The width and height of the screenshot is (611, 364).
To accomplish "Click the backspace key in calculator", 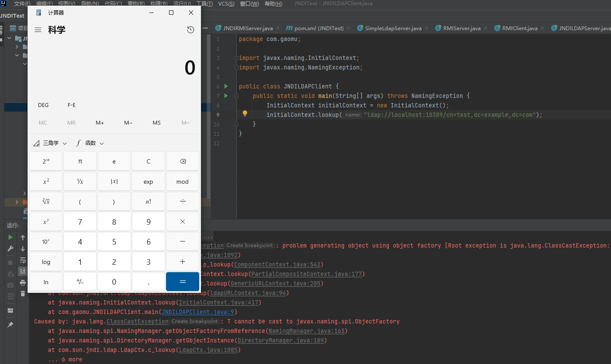I will click(x=182, y=161).
